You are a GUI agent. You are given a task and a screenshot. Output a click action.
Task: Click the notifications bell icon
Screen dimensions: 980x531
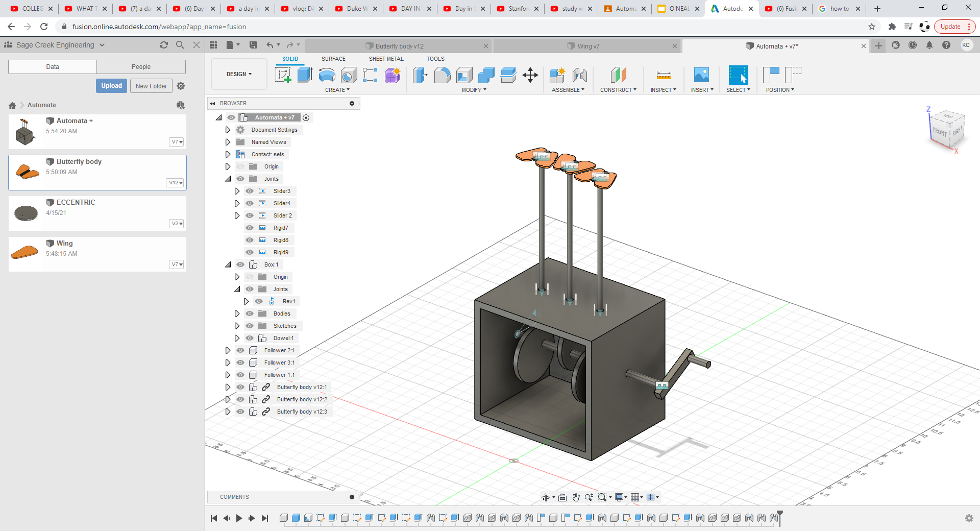pos(929,45)
